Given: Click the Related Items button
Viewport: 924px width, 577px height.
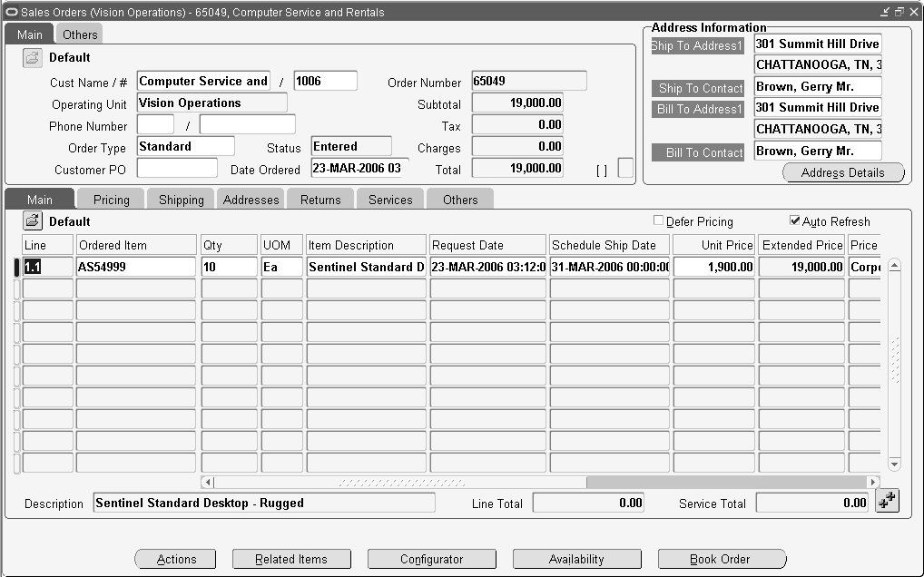Looking at the screenshot, I should (291, 559).
